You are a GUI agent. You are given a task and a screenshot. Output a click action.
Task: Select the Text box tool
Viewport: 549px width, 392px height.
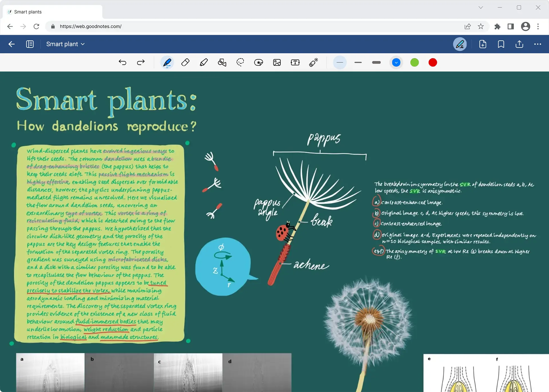[x=295, y=62]
